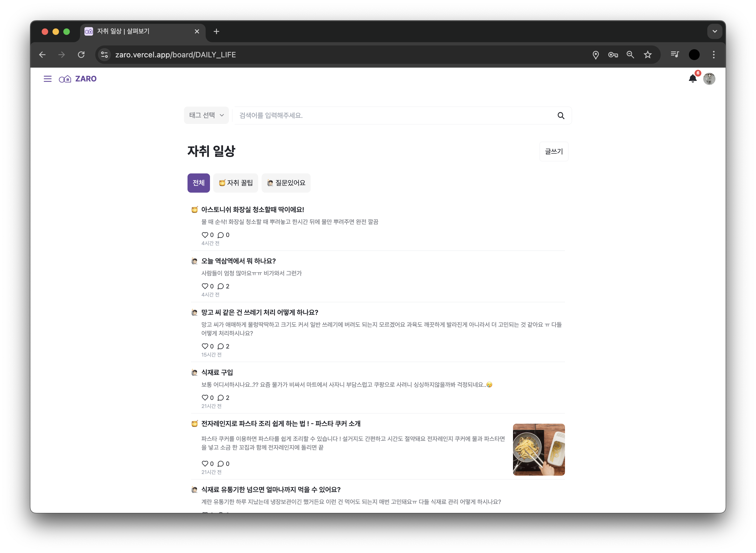Image resolution: width=756 pixels, height=553 pixels.
Task: Open the 식재료 구입 post title
Action: tap(217, 372)
